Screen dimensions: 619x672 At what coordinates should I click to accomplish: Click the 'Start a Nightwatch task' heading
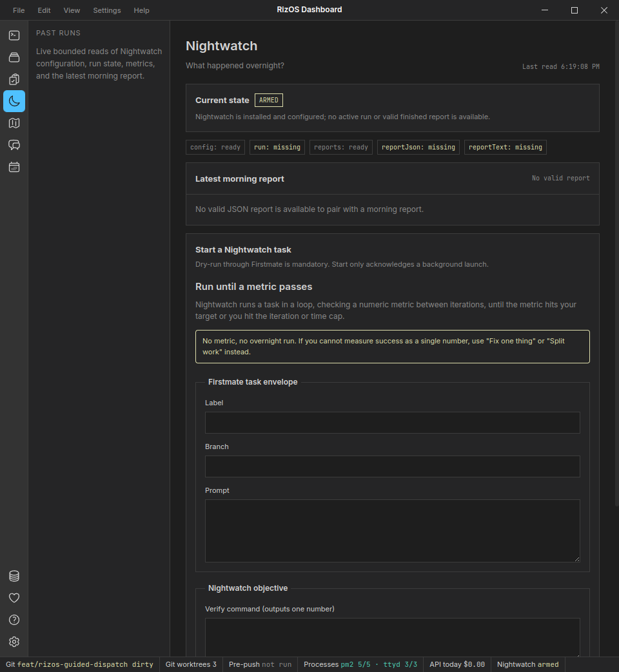tap(243, 250)
